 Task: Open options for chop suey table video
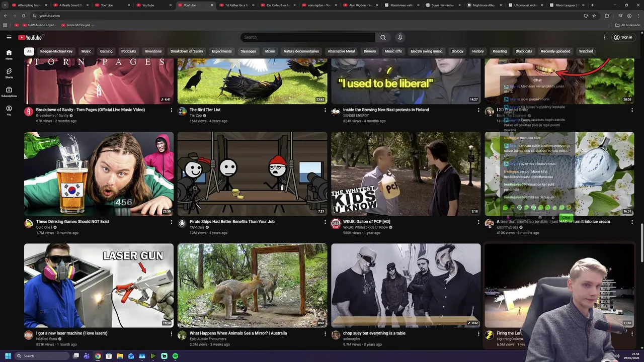478,333
